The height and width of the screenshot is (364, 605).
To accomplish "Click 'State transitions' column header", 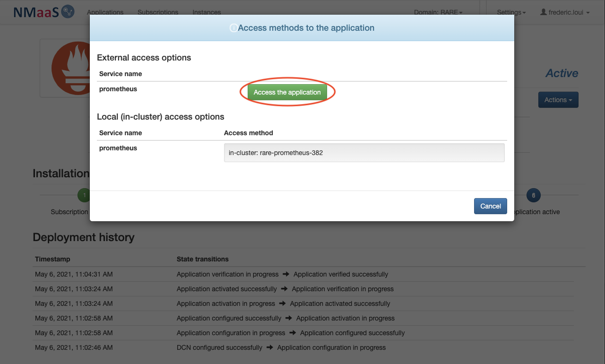I will [x=203, y=259].
